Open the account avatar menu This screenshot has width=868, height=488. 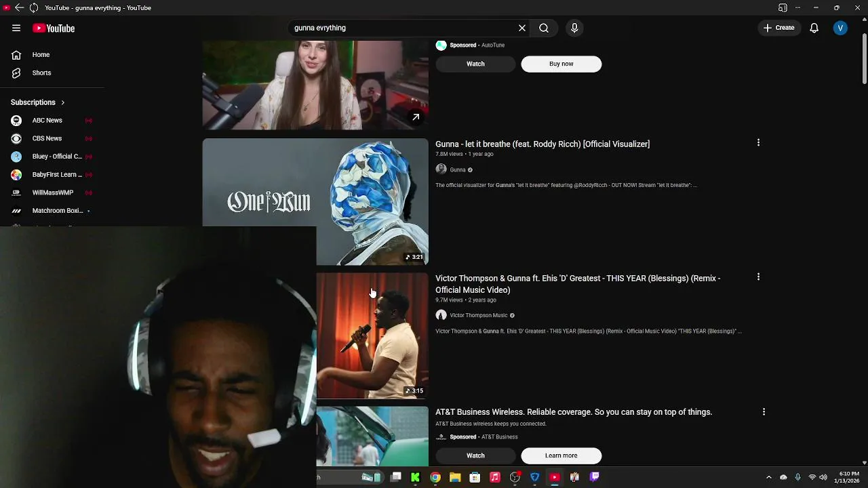[840, 28]
